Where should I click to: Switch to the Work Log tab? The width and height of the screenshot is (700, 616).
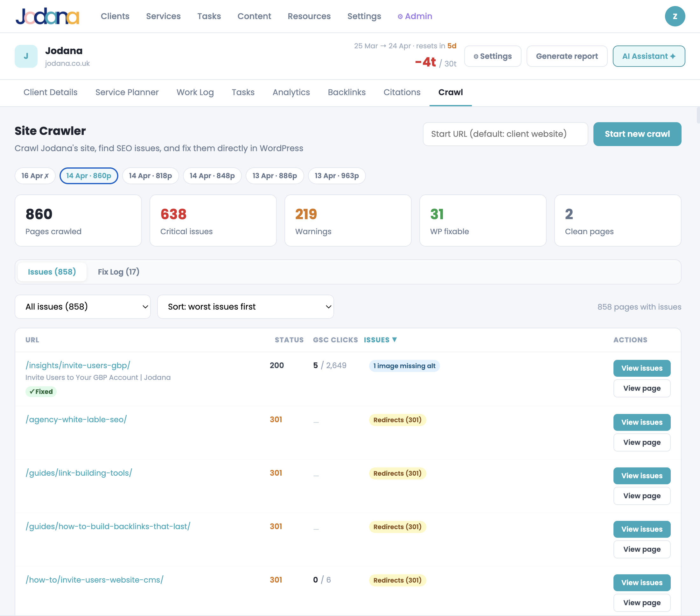tap(195, 92)
